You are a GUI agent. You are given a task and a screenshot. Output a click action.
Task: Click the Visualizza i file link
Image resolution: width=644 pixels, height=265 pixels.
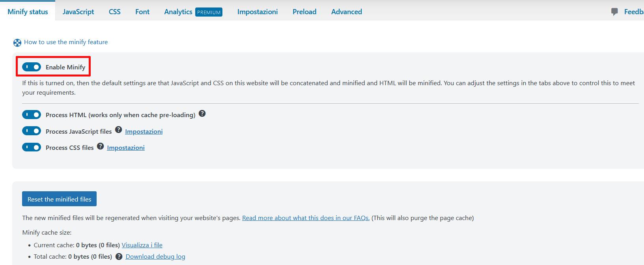[x=142, y=245]
